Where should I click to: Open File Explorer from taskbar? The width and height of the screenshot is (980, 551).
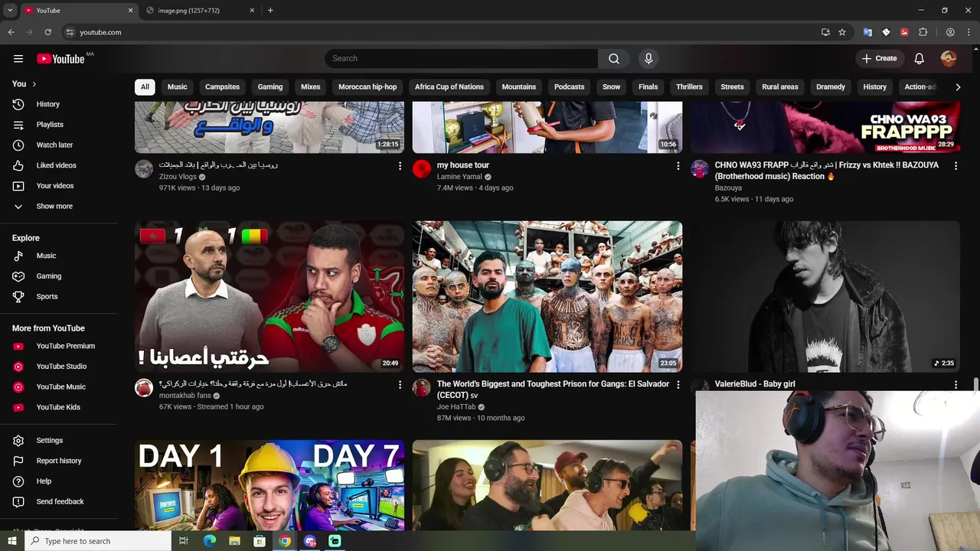click(x=234, y=541)
